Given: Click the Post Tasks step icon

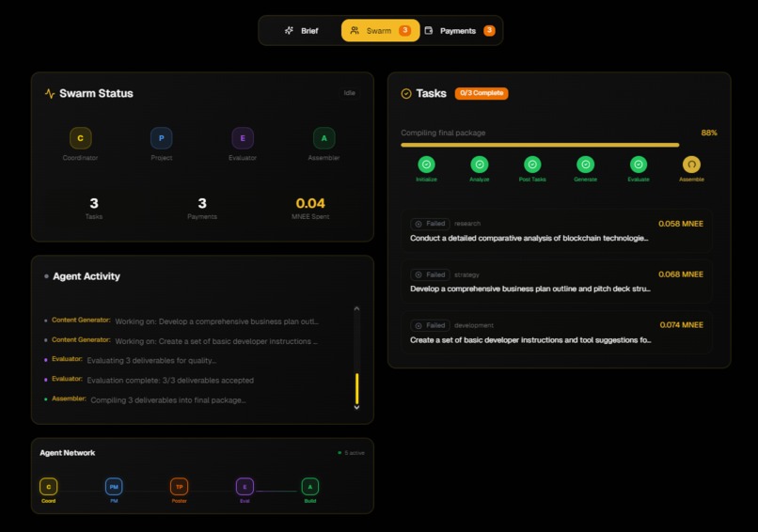Looking at the screenshot, I should click(x=532, y=164).
